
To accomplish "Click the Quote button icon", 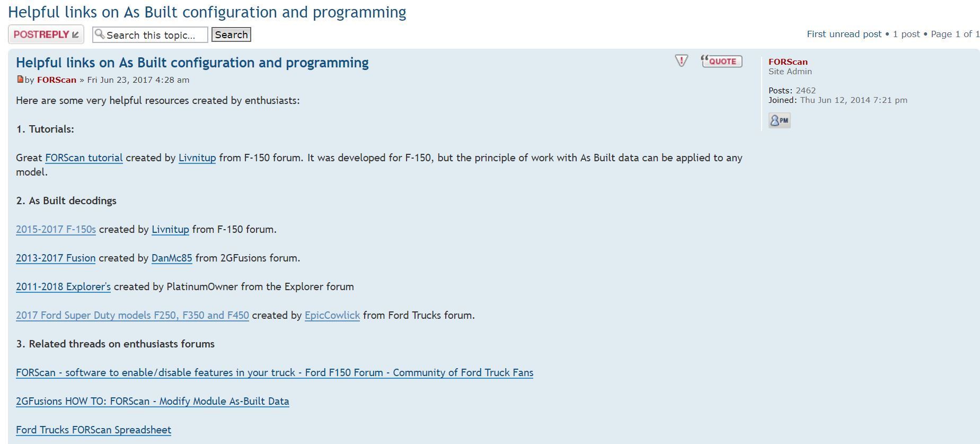I will point(721,61).
